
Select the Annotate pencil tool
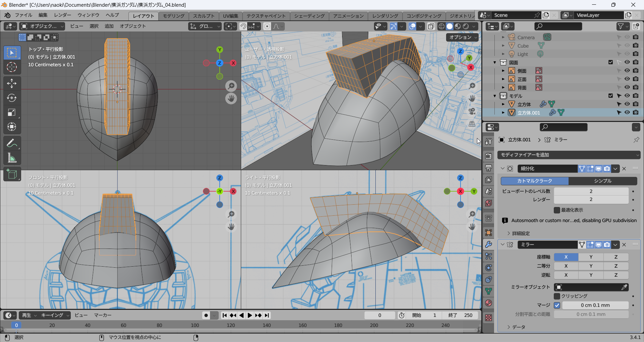[x=12, y=143]
